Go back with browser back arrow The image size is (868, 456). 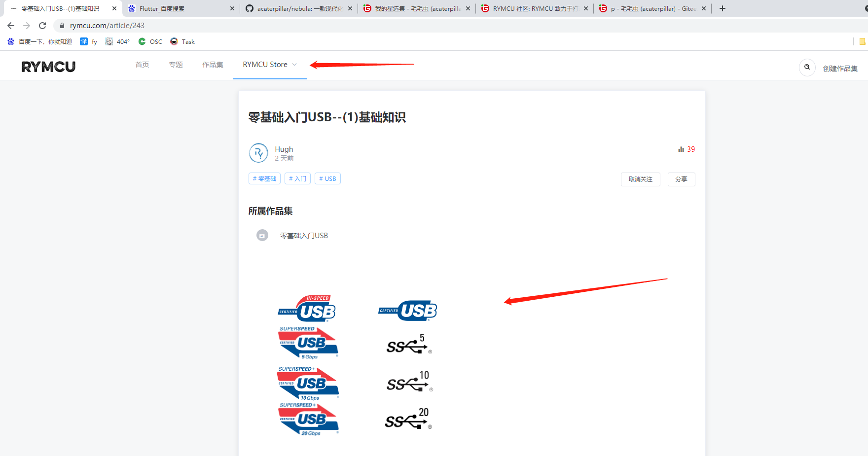11,26
